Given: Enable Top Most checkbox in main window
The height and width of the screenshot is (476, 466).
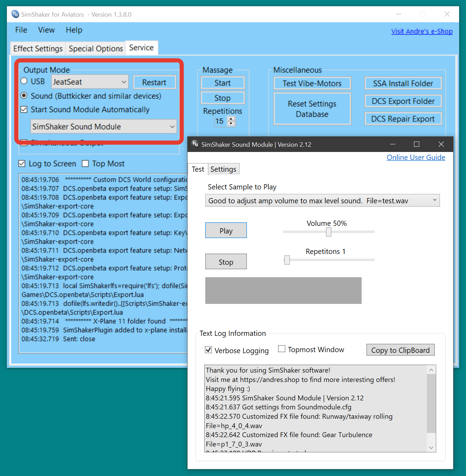Looking at the screenshot, I should pos(85,164).
